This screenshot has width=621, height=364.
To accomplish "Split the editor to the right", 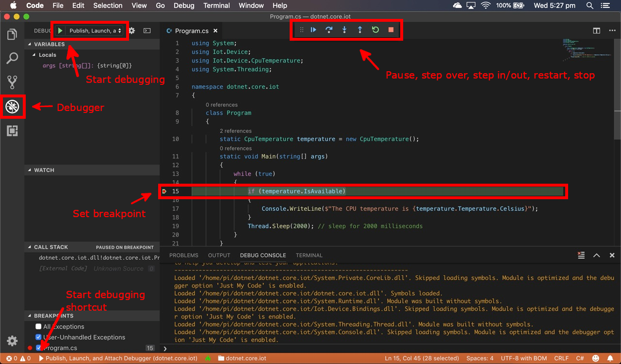I will (597, 31).
